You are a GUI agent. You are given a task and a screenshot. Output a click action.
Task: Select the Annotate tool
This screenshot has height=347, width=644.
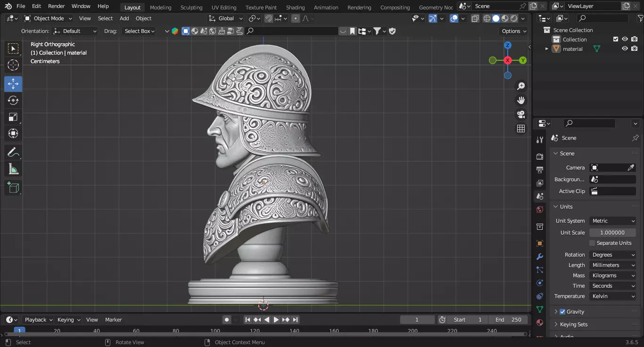[13, 152]
